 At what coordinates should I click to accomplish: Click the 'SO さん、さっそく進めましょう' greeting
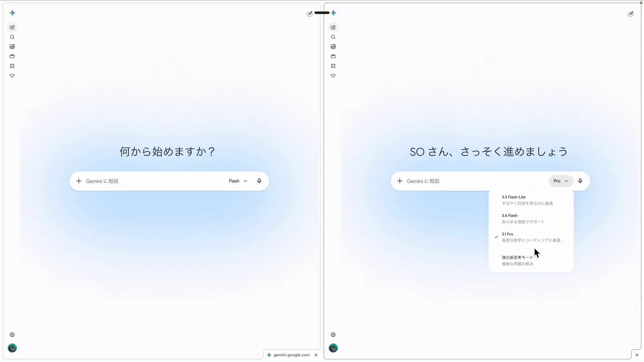489,152
